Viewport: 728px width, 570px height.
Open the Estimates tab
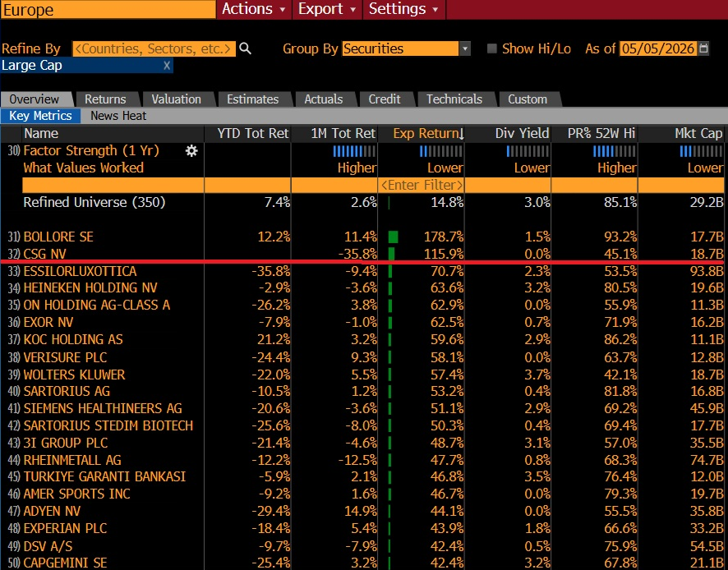click(253, 99)
